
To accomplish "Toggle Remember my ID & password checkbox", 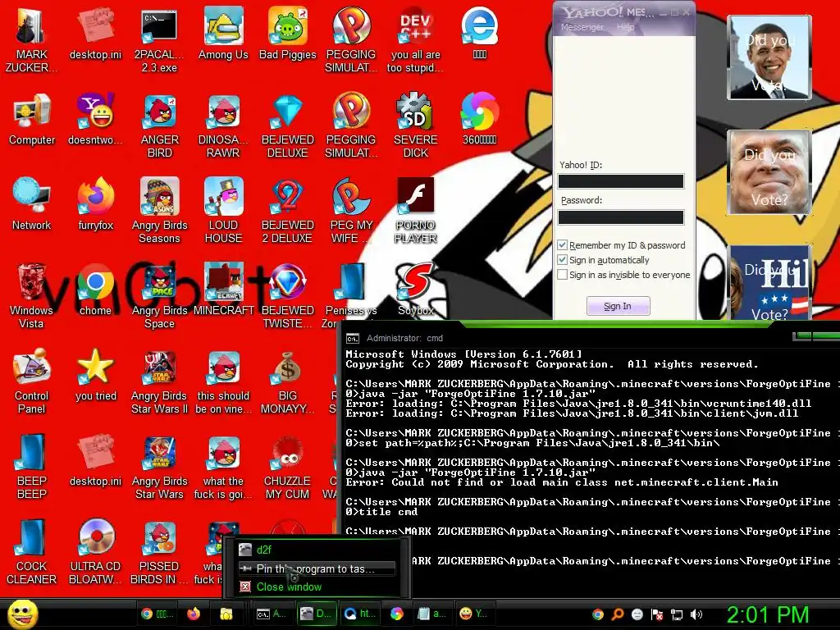I will pos(562,244).
